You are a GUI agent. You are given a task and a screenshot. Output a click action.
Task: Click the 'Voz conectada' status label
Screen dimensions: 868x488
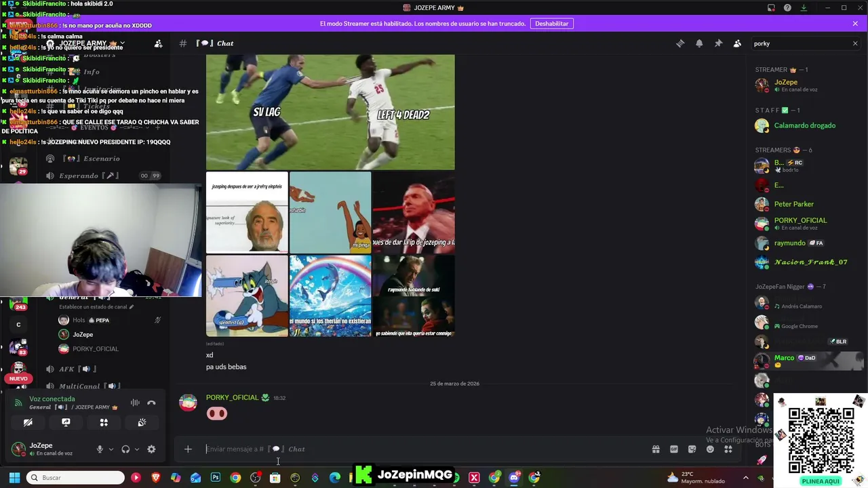[x=52, y=399]
